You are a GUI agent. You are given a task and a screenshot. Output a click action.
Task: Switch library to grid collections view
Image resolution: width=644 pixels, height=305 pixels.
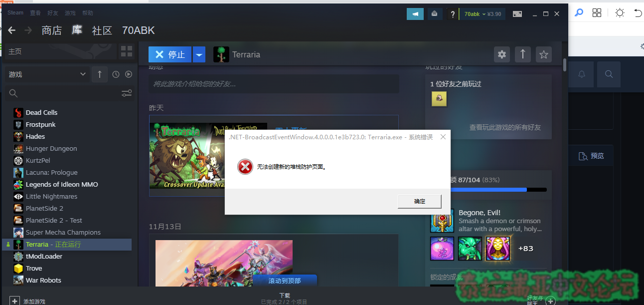pyautogui.click(x=127, y=51)
